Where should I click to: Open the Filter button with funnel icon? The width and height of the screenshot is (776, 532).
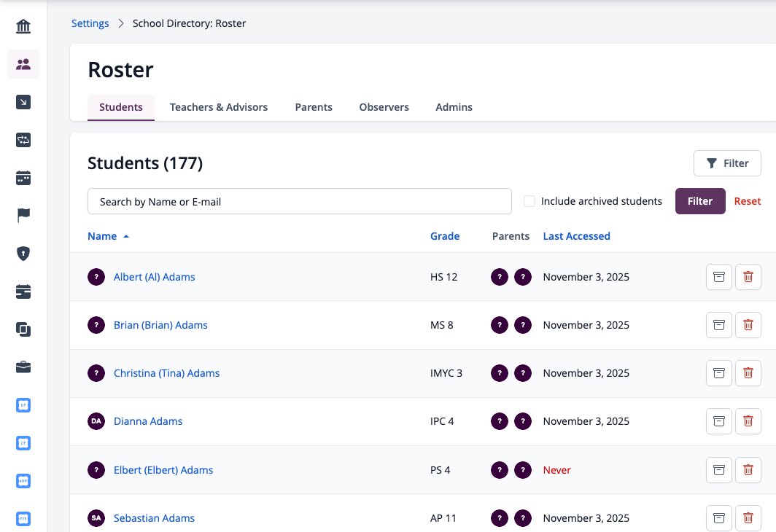727,163
